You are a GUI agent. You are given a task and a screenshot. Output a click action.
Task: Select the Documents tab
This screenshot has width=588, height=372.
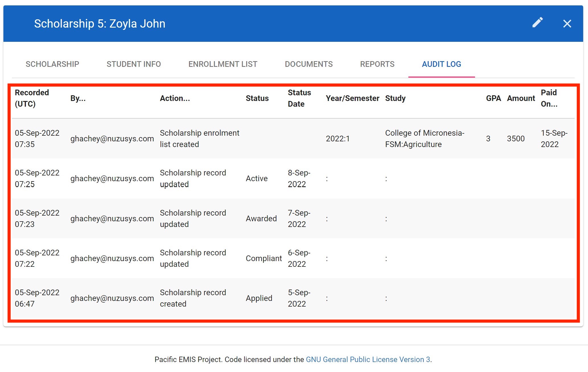[309, 64]
